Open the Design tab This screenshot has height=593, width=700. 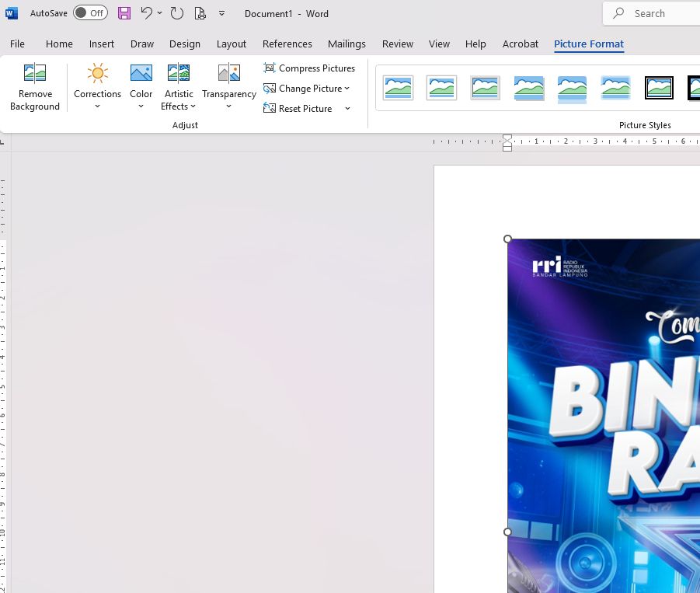(x=185, y=44)
